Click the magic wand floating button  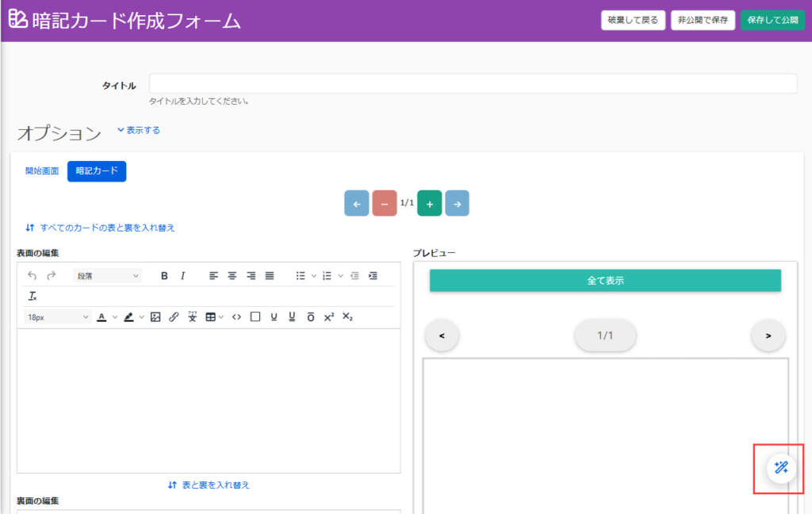click(x=780, y=468)
